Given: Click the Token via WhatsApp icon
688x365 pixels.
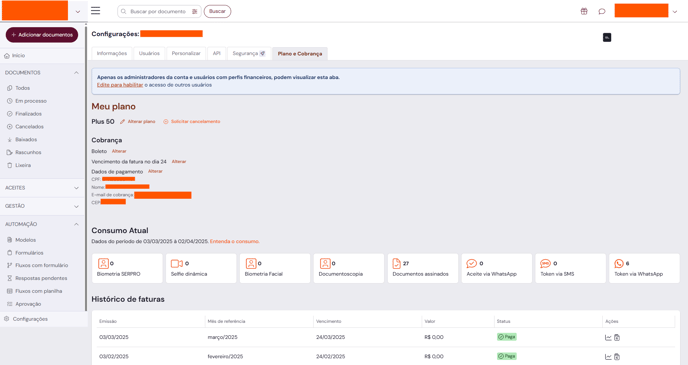Looking at the screenshot, I should pyautogui.click(x=619, y=263).
